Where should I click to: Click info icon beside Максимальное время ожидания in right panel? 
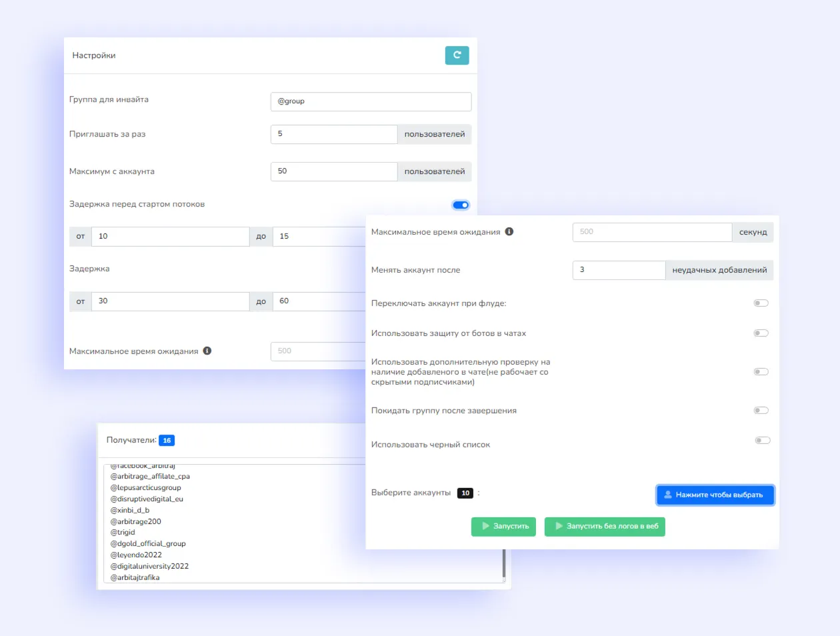pos(509,232)
